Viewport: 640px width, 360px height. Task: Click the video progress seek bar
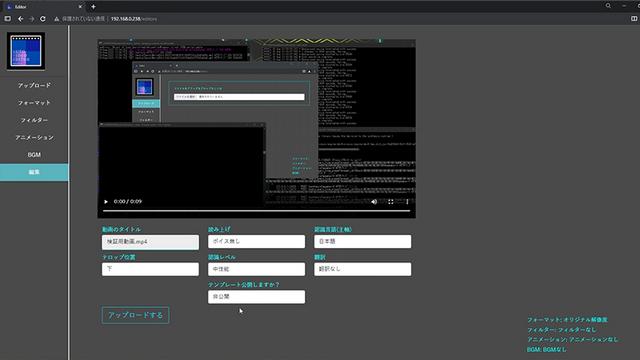[256, 211]
